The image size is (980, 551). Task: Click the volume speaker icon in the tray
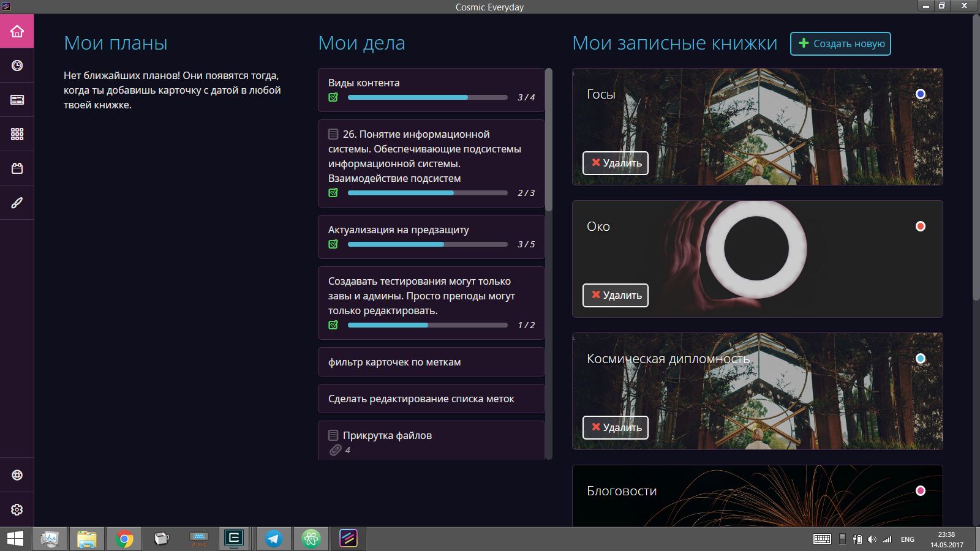(872, 539)
